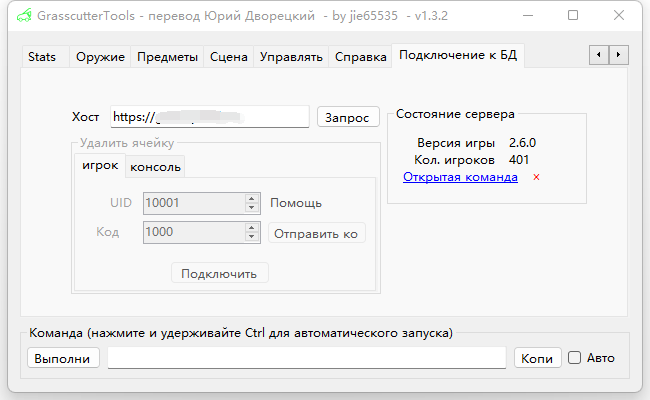Close the GrasscutterTools window
This screenshot has width=650, height=400.
(618, 16)
